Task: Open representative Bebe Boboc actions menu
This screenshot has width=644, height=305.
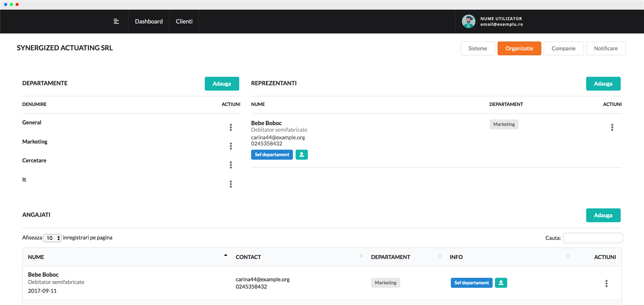Action: (612, 127)
